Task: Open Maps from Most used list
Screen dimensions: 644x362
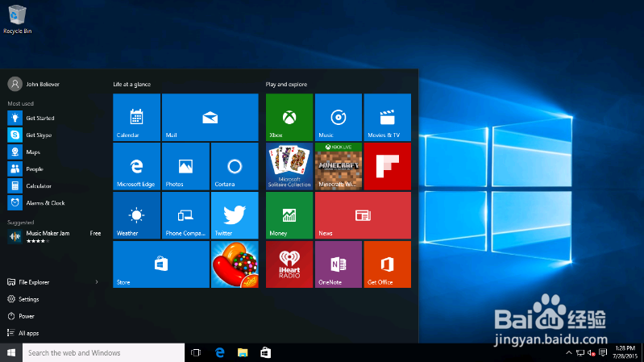Action: tap(54, 152)
